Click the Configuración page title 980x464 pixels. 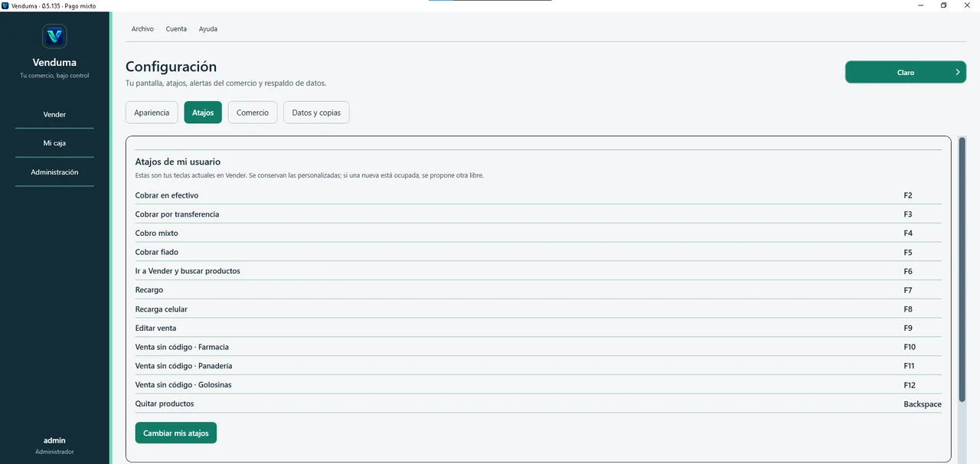[171, 67]
